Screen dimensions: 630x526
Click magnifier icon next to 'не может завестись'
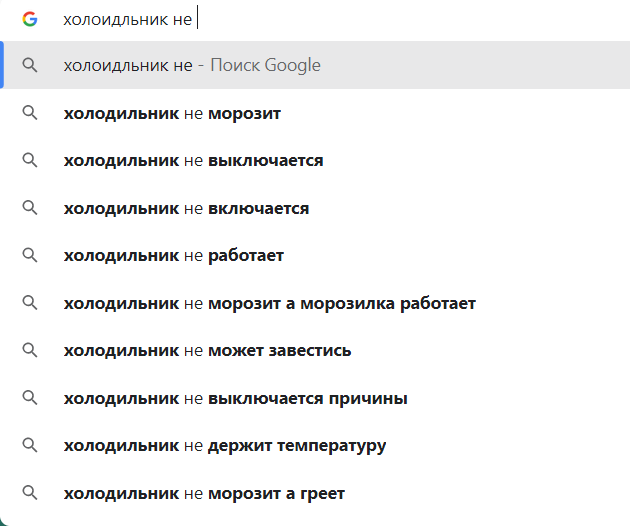click(30, 350)
